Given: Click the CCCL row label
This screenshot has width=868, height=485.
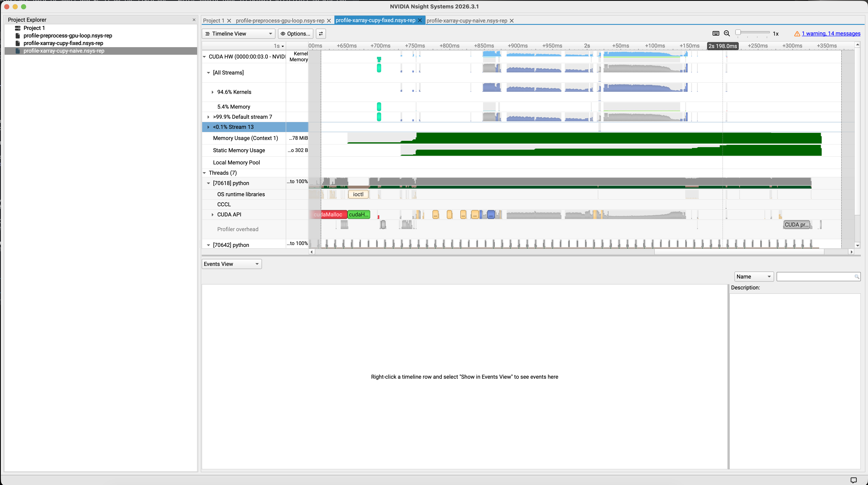Looking at the screenshot, I should pyautogui.click(x=224, y=204).
